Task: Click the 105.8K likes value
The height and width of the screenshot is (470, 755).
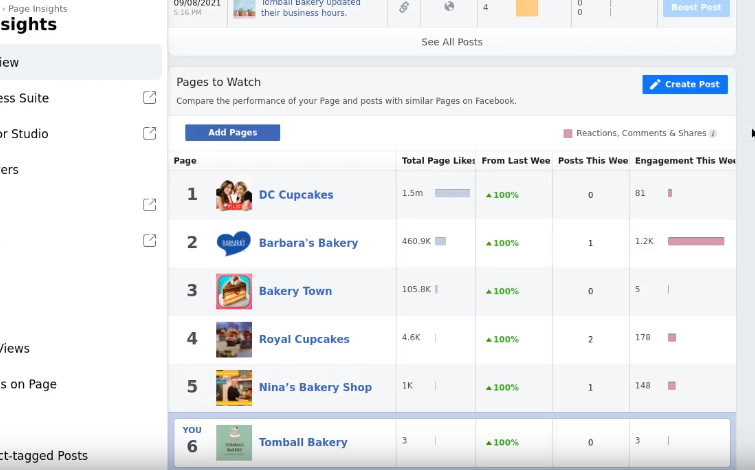Action: coord(416,289)
